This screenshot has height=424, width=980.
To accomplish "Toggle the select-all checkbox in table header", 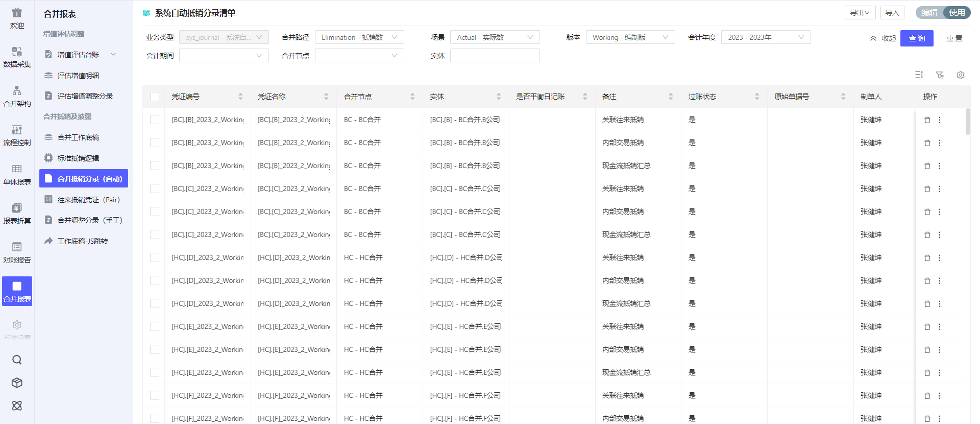I will [x=155, y=97].
